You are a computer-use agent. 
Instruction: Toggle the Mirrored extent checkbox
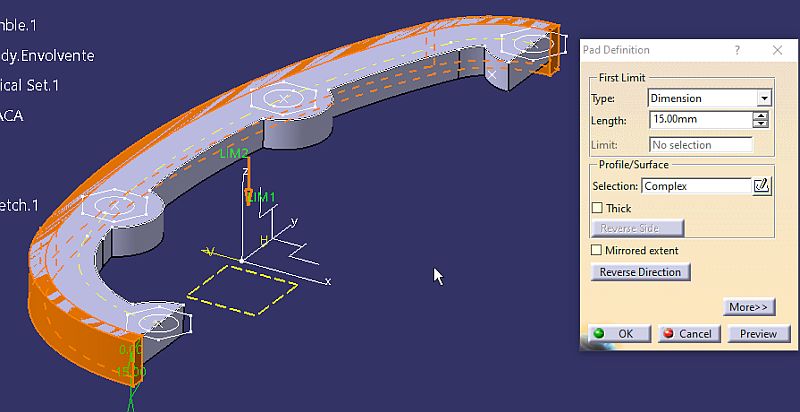(598, 250)
